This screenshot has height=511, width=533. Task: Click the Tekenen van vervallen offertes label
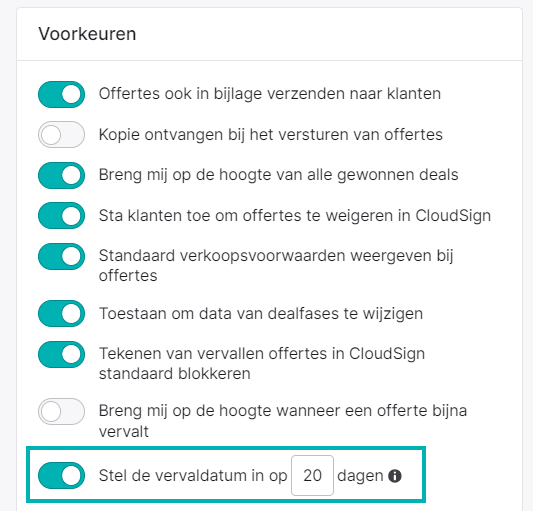pos(262,363)
